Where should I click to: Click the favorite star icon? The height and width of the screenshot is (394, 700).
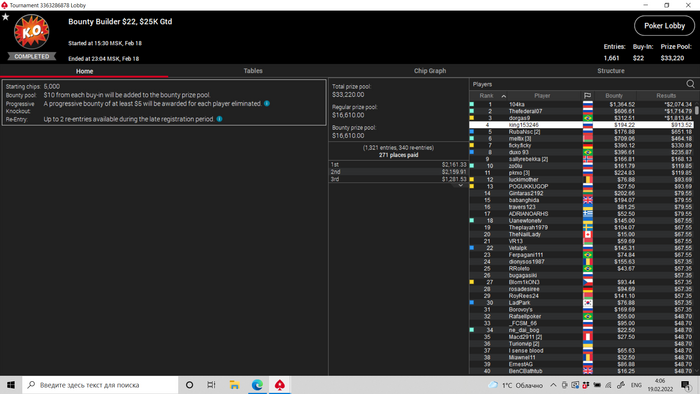point(5,17)
